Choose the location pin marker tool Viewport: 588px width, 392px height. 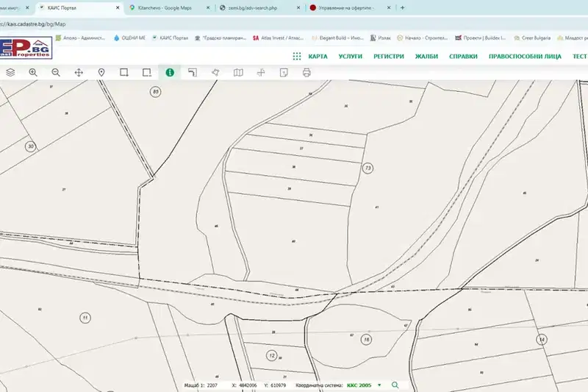[101, 72]
